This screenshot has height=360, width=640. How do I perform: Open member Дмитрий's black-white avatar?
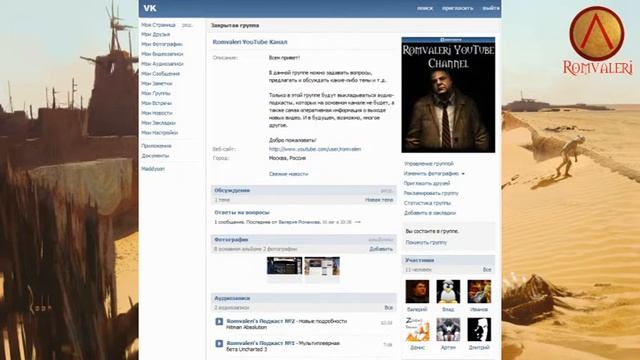click(479, 329)
